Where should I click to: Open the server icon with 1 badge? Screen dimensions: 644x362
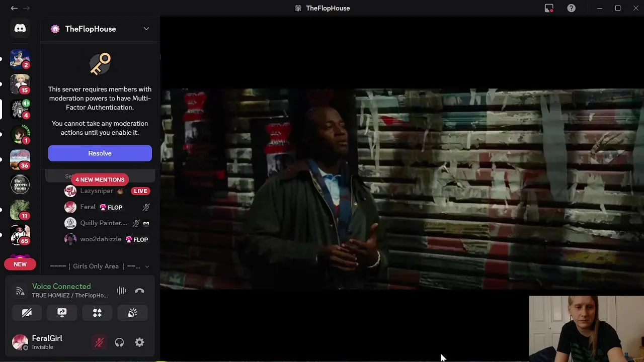click(20, 134)
